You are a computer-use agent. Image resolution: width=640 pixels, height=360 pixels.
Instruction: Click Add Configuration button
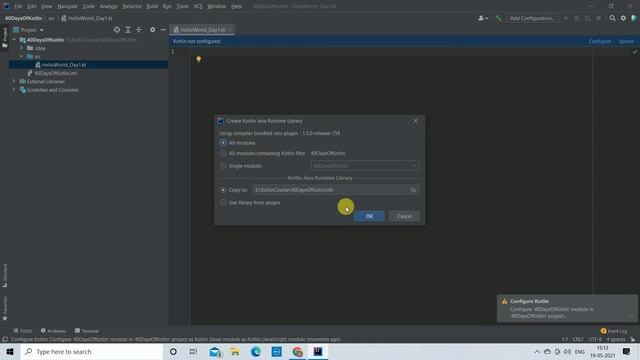point(532,18)
